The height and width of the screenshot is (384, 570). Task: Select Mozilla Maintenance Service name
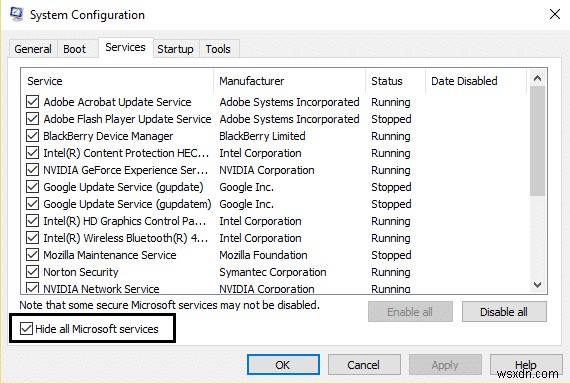110,255
